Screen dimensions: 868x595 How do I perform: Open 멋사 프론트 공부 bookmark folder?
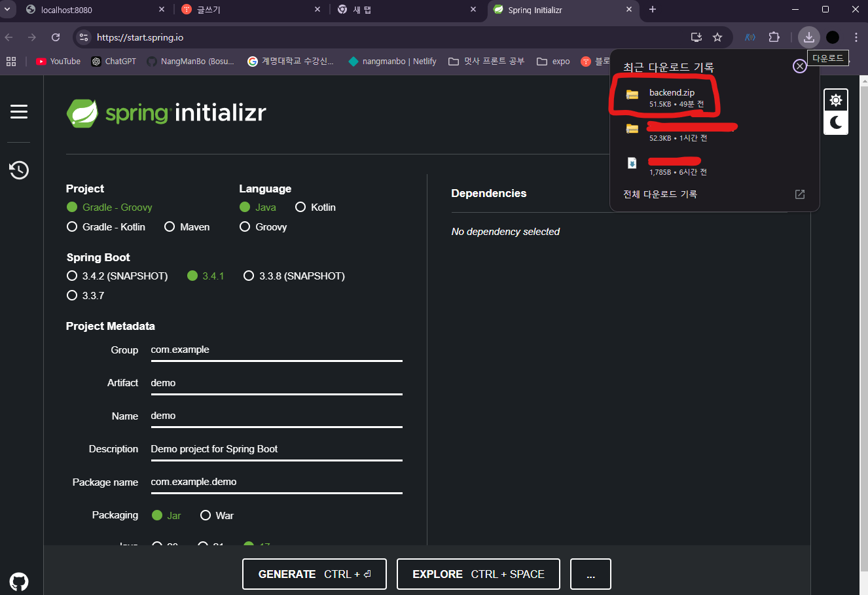pyautogui.click(x=486, y=62)
